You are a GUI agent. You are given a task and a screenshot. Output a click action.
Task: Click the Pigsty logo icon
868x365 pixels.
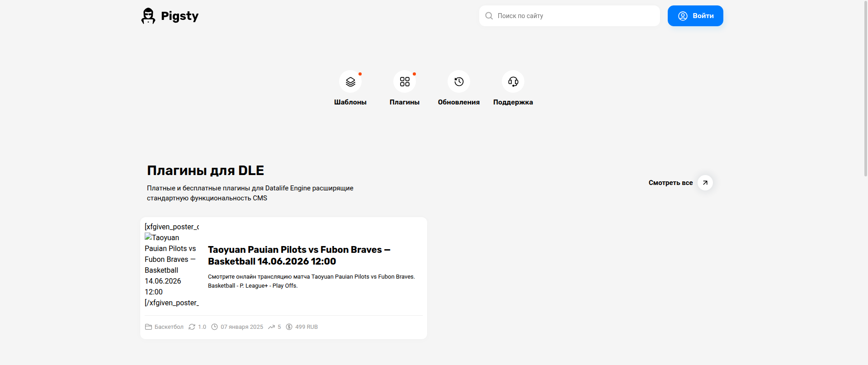(x=148, y=16)
